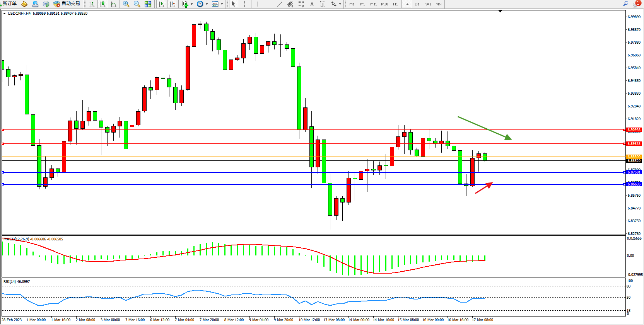Image resolution: width=644 pixels, height=325 pixels.
Task: Click the zoom out magnifier icon
Action: tap(137, 4)
